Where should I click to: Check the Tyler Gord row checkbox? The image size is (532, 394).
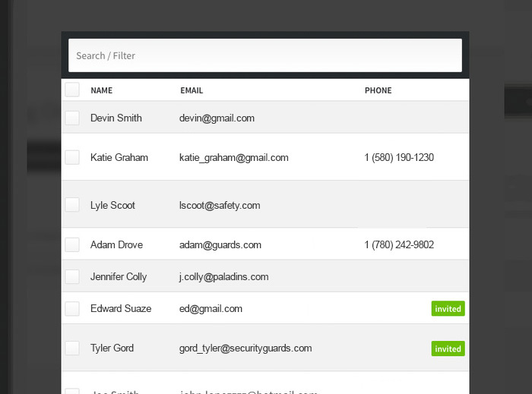coord(72,348)
